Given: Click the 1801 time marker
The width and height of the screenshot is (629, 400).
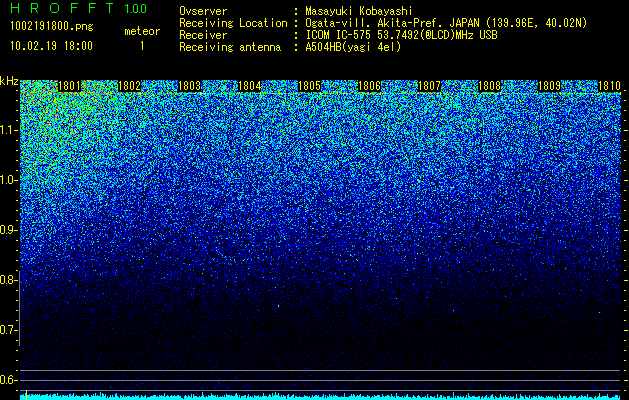Looking at the screenshot, I should pos(69,86).
